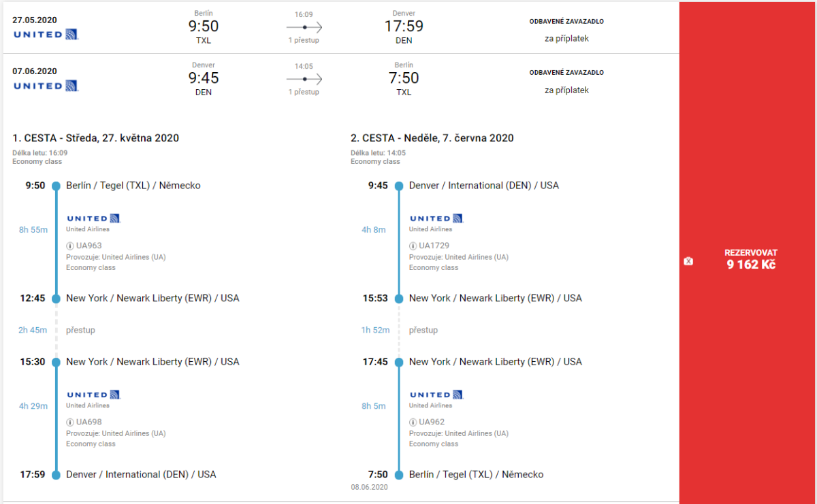Click the '1 přestup' label under 14:05
This screenshot has height=504, width=817.
pyautogui.click(x=304, y=92)
